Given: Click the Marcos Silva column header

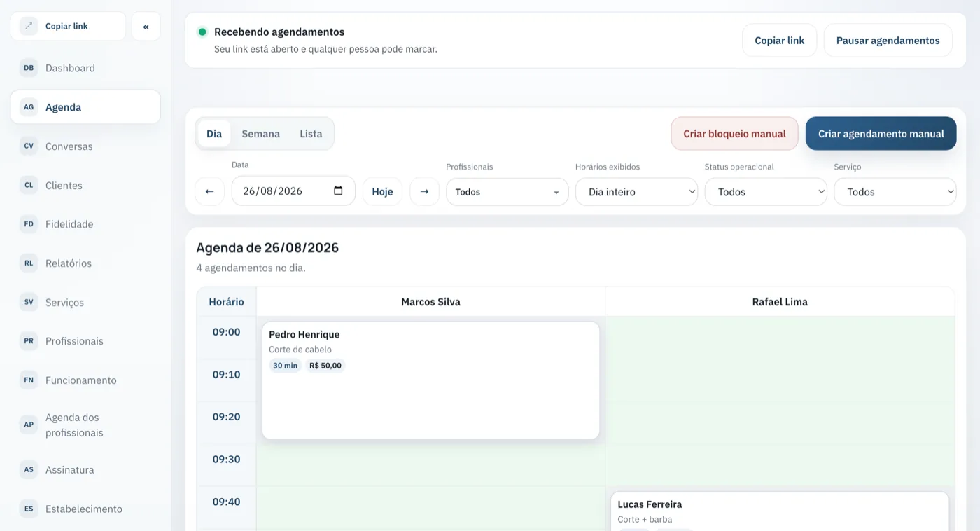Looking at the screenshot, I should (430, 302).
